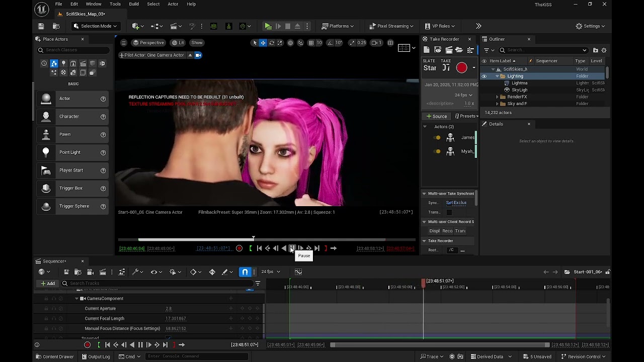Toggle the Trans checkbox in Multi-user section

pos(449,212)
